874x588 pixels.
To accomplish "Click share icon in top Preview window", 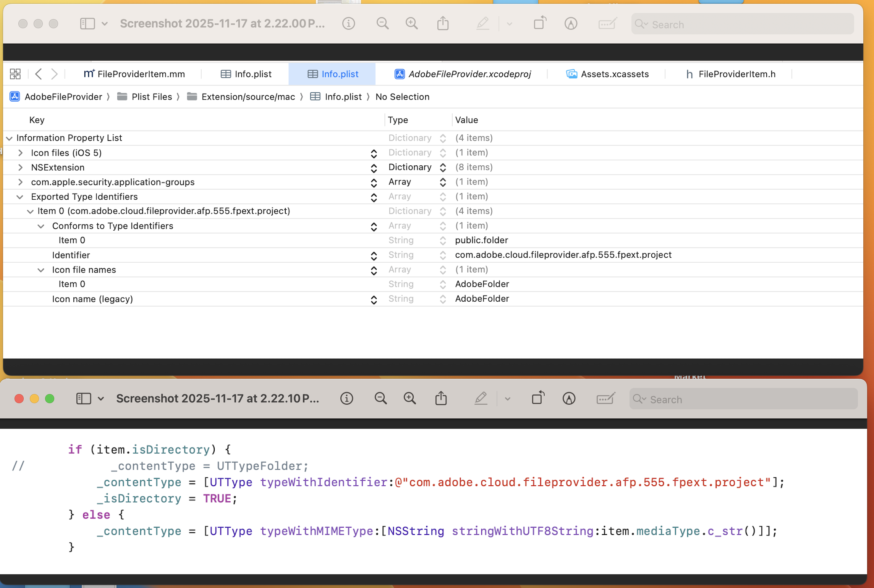I will tap(443, 23).
